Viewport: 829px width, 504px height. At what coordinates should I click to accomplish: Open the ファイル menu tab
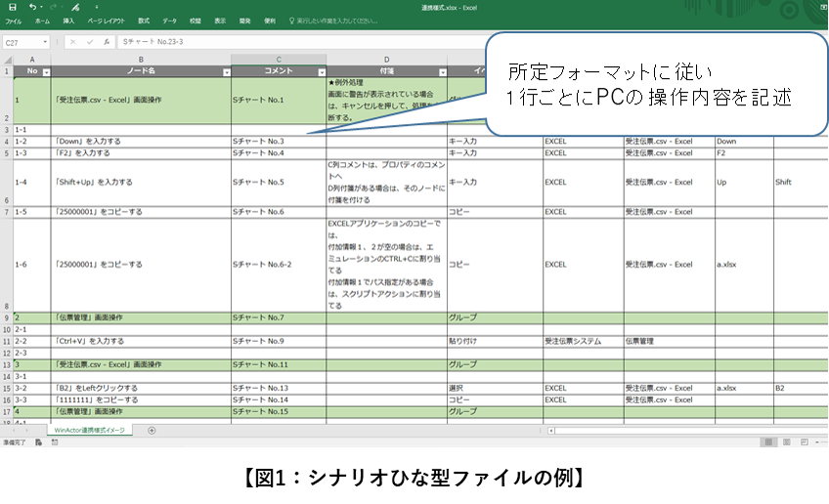pyautogui.click(x=14, y=21)
